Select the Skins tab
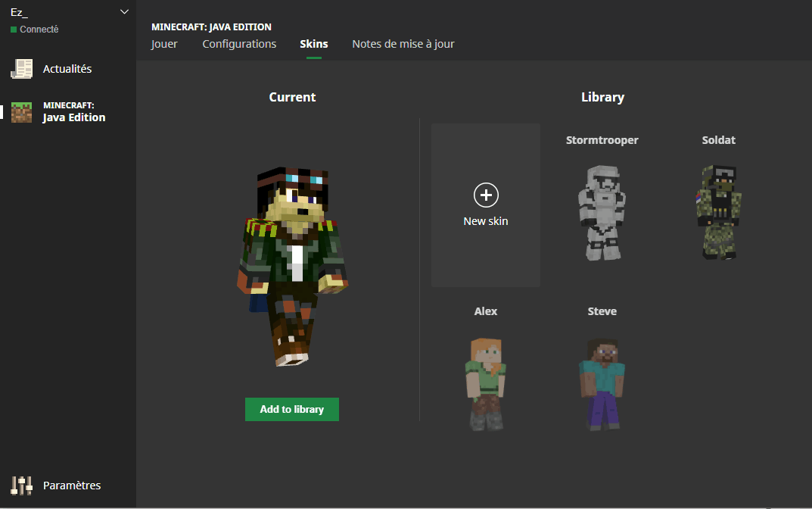This screenshot has width=812, height=509. (314, 44)
